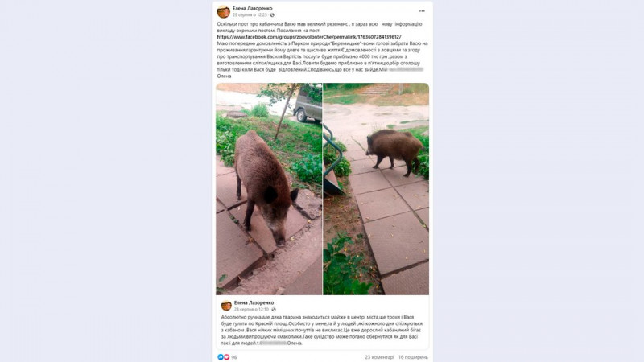
Task: Open the three-dots post options menu
Action: pos(422,11)
